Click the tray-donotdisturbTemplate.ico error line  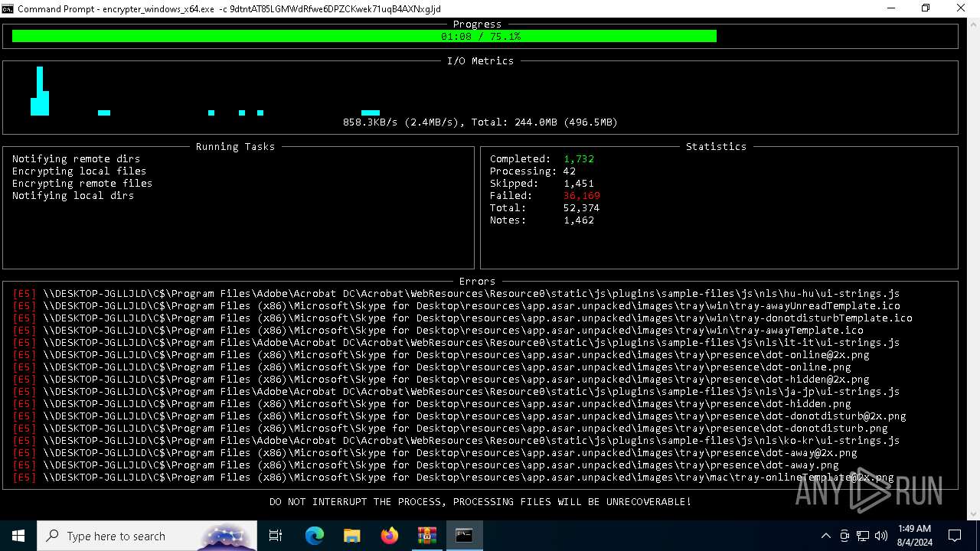tap(462, 318)
